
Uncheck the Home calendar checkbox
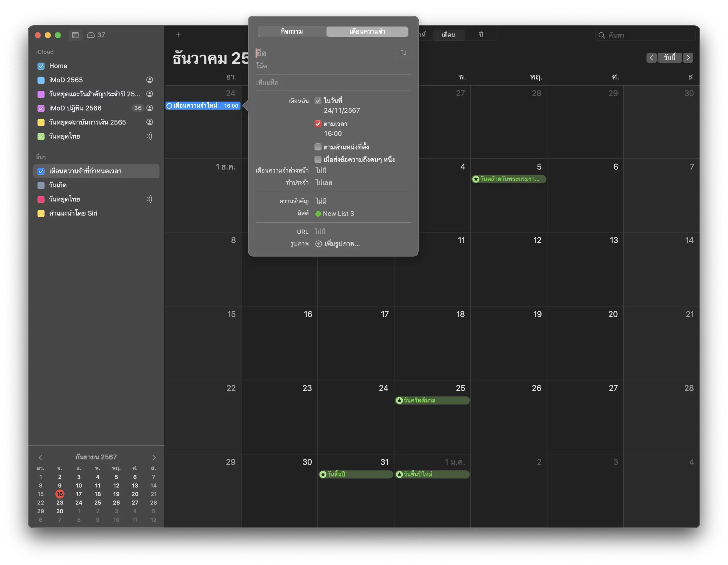[x=41, y=66]
